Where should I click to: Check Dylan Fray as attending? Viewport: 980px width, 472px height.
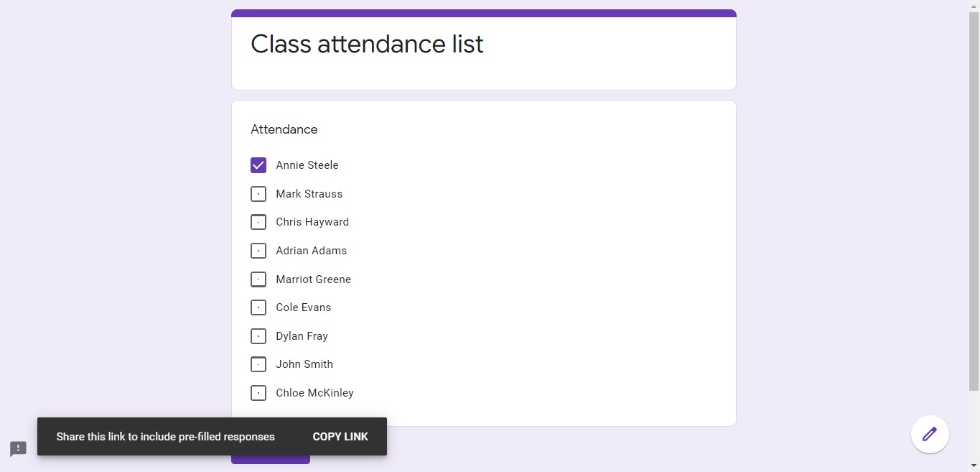[258, 336]
